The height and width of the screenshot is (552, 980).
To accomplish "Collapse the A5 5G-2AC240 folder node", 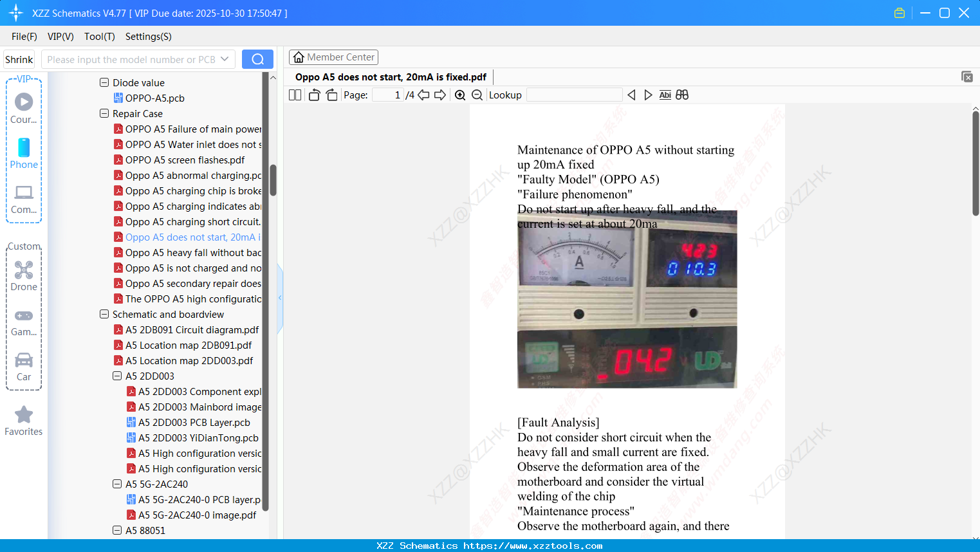I will [117, 484].
